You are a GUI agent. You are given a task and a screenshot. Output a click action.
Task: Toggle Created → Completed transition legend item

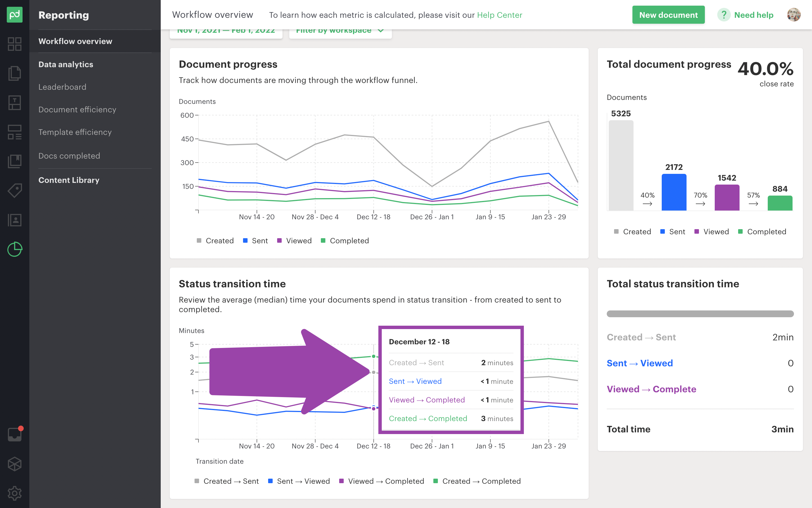(x=477, y=481)
